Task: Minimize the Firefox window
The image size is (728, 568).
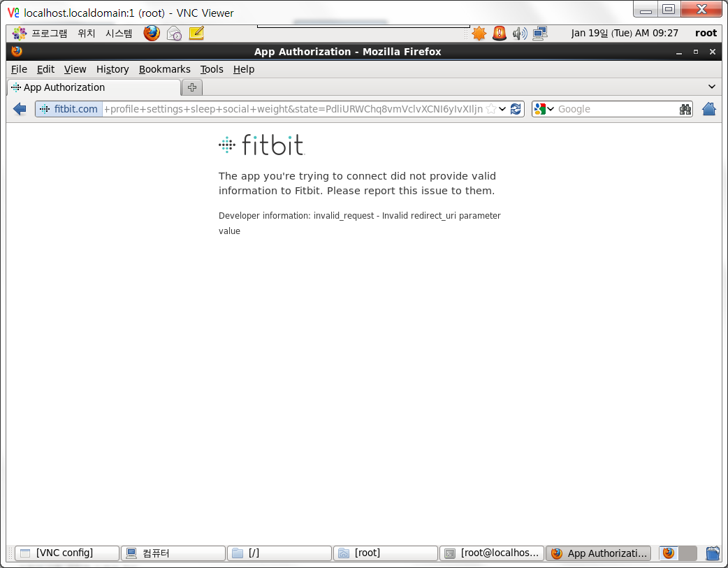Action: (x=679, y=52)
